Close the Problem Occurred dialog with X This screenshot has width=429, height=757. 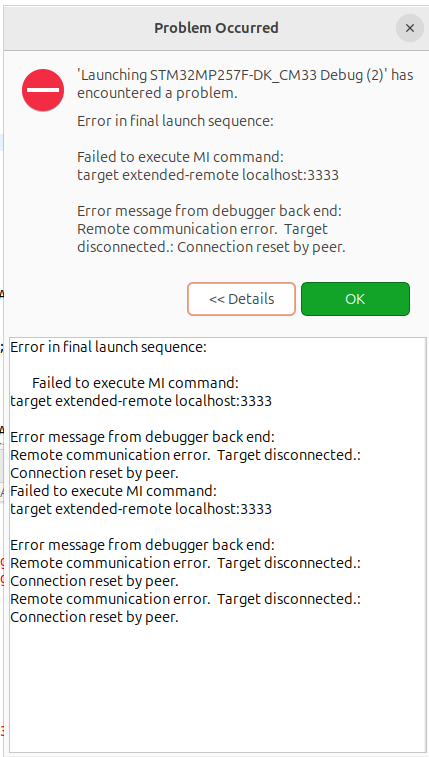[410, 28]
